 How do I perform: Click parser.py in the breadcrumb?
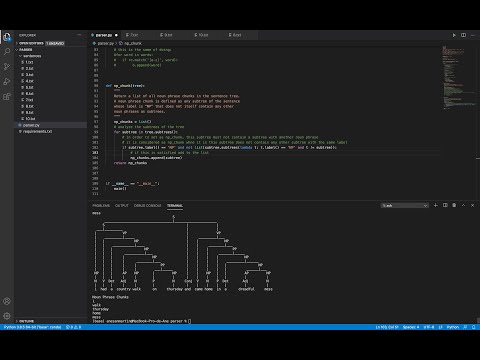point(105,43)
